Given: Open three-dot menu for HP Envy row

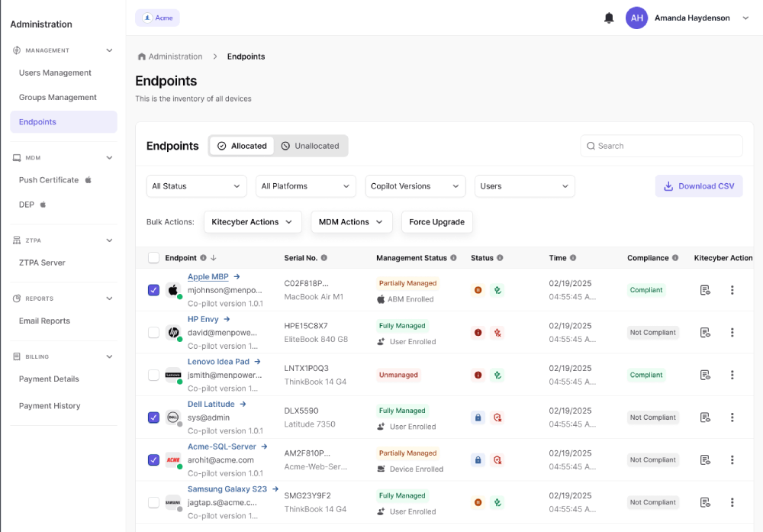Looking at the screenshot, I should tap(732, 333).
